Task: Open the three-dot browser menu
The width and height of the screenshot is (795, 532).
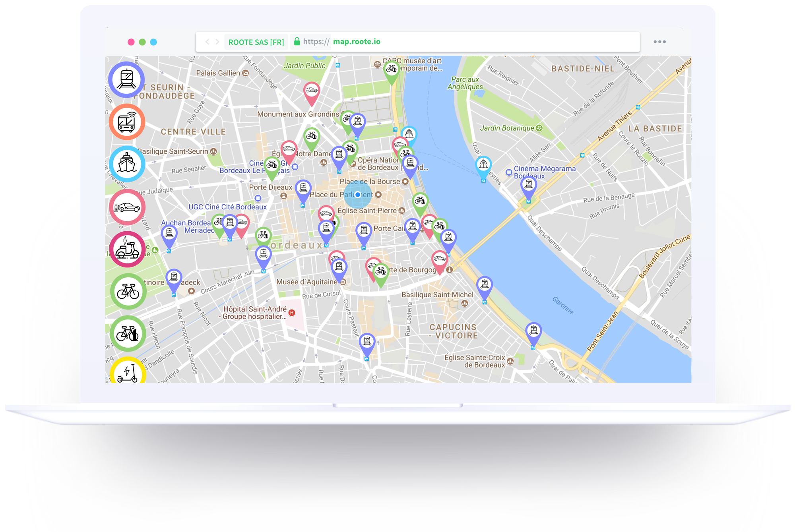Action: click(x=659, y=42)
